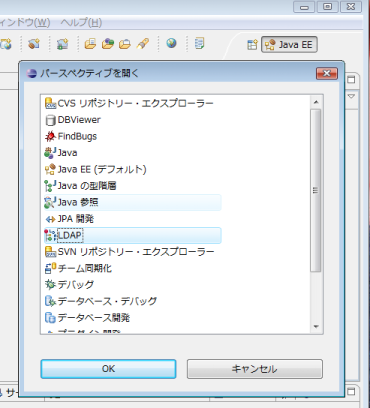This screenshot has height=408, width=370.
Task: Click the DBViewer cylinder icon
Action: [x=50, y=120]
